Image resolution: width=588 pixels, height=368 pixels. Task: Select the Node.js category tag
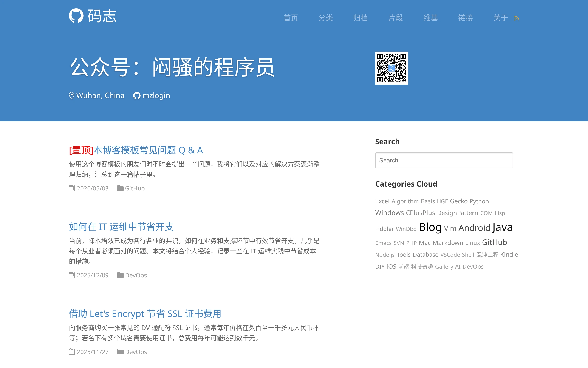[385, 255]
